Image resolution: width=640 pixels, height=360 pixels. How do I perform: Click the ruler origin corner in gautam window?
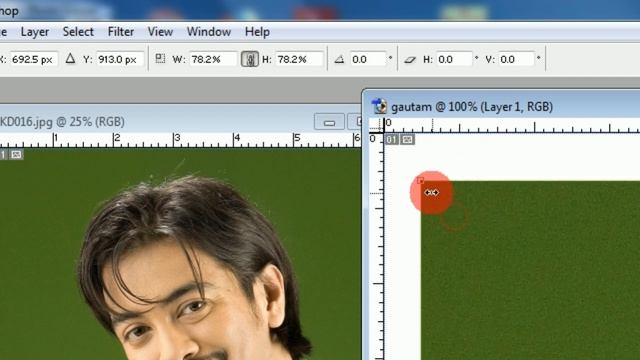tap(376, 125)
